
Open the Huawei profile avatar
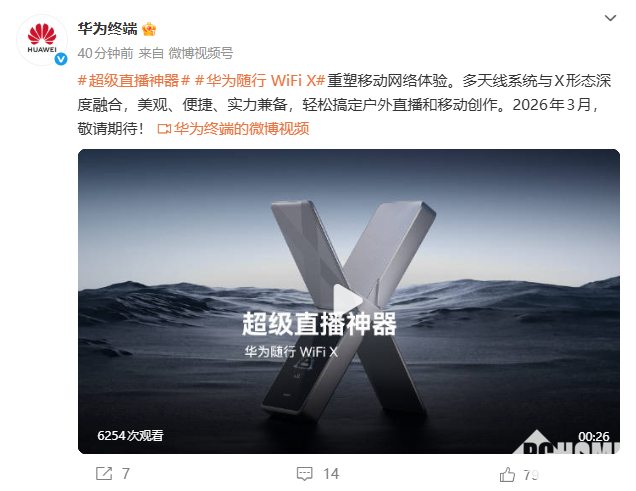tap(42, 40)
